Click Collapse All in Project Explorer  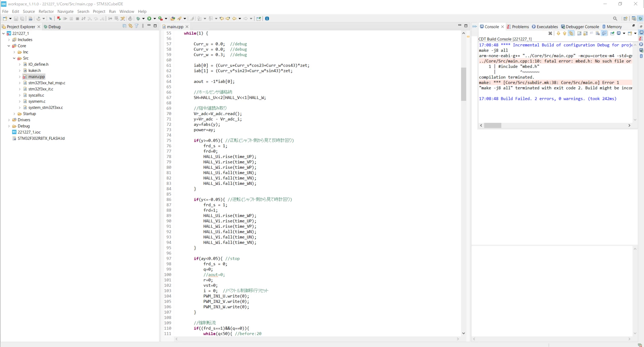[124, 26]
